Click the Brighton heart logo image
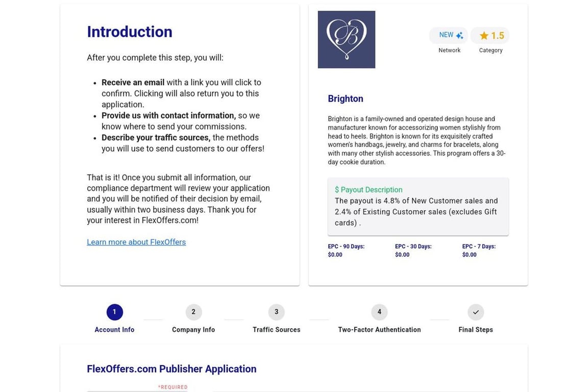The height and width of the screenshot is (392, 588). [347, 39]
